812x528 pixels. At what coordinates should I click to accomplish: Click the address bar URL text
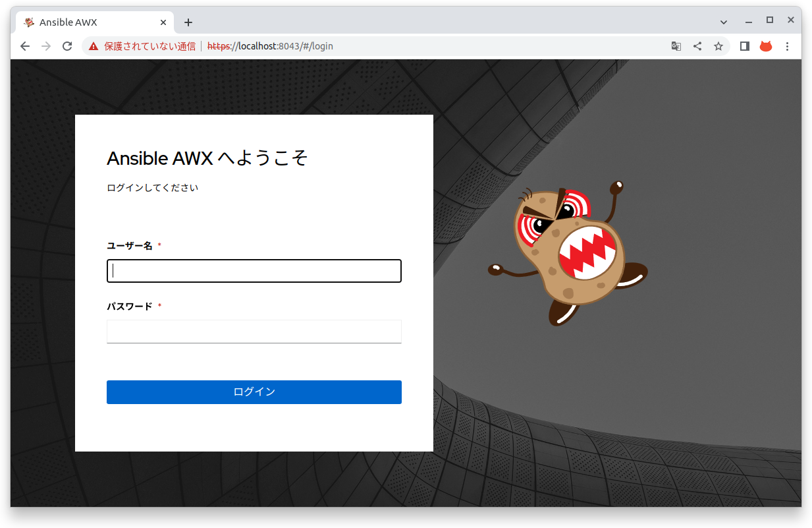(270, 46)
